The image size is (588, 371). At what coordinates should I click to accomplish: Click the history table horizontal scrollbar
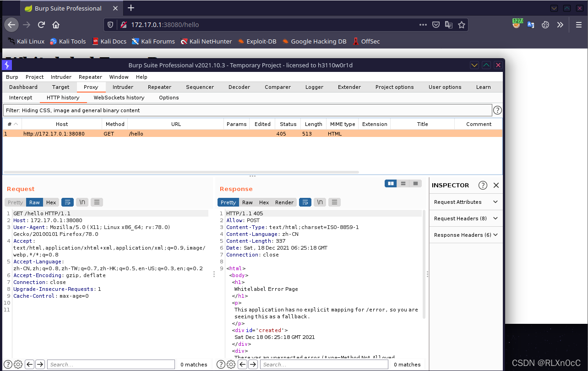181,172
